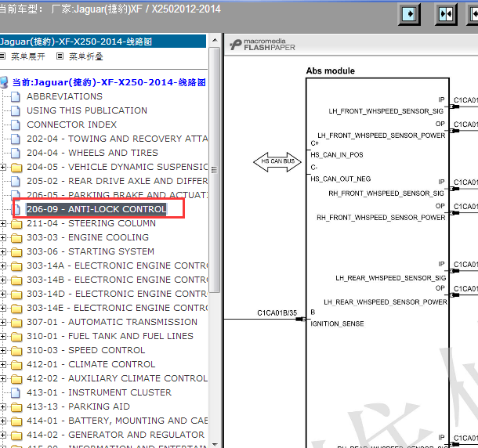Open 205-02 Rear Drive Axle entry

(x=117, y=181)
